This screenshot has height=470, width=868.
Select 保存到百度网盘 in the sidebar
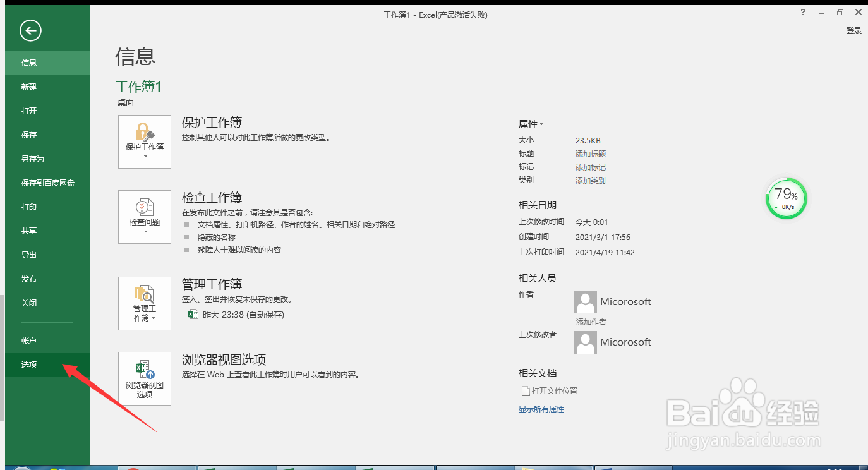(47, 183)
